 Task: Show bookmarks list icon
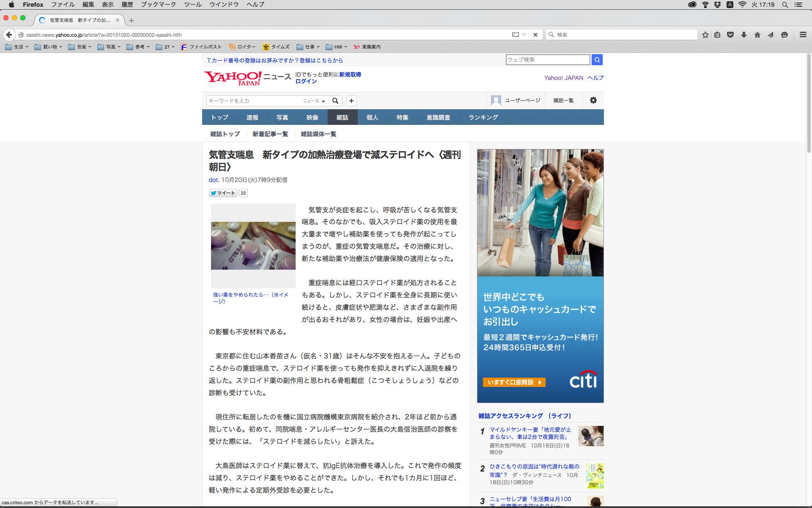(x=717, y=35)
